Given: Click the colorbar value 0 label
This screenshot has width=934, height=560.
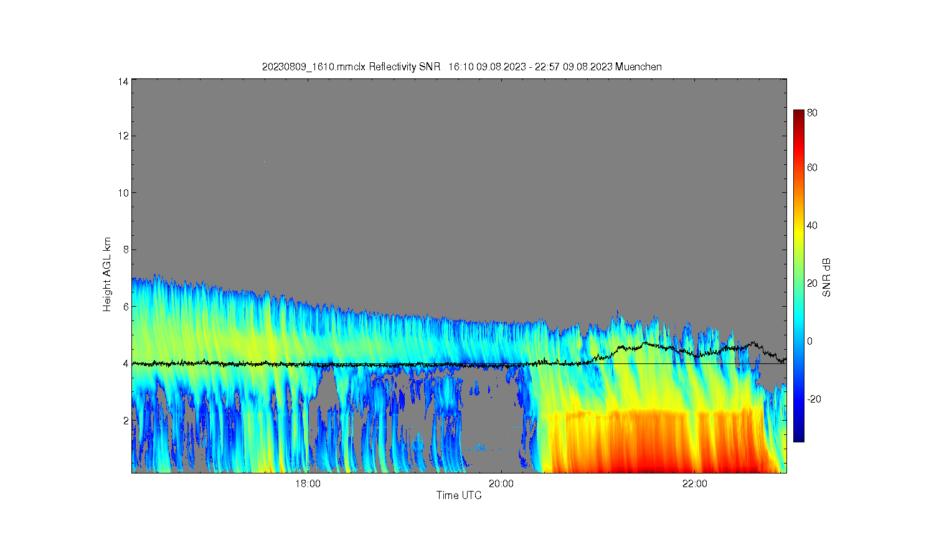Looking at the screenshot, I should point(809,341).
